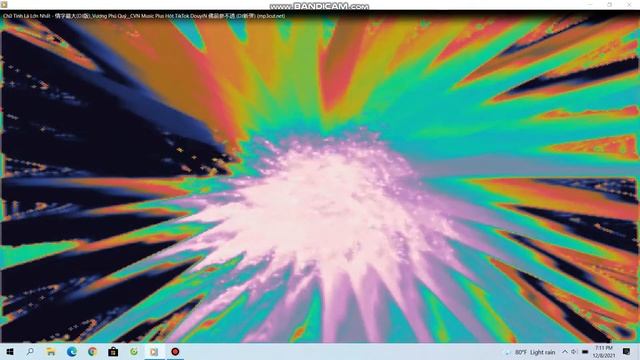Open the 80°F Light rain weather widget
Viewport: 640px width, 360px height.
[x=531, y=352]
